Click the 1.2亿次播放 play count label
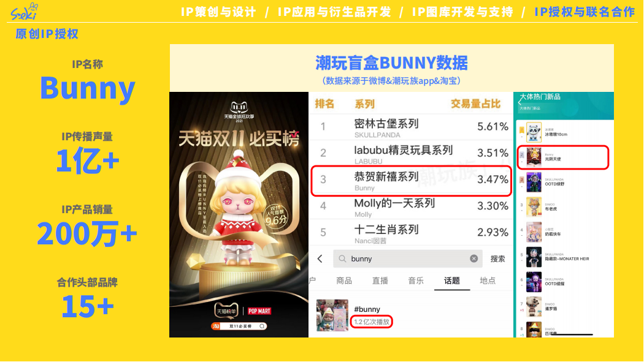Image resolution: width=644 pixels, height=362 pixels. [371, 322]
